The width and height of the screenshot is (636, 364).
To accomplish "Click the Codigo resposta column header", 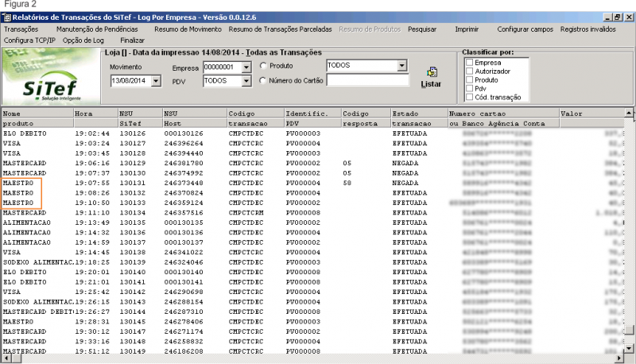I will pyautogui.click(x=366, y=118).
